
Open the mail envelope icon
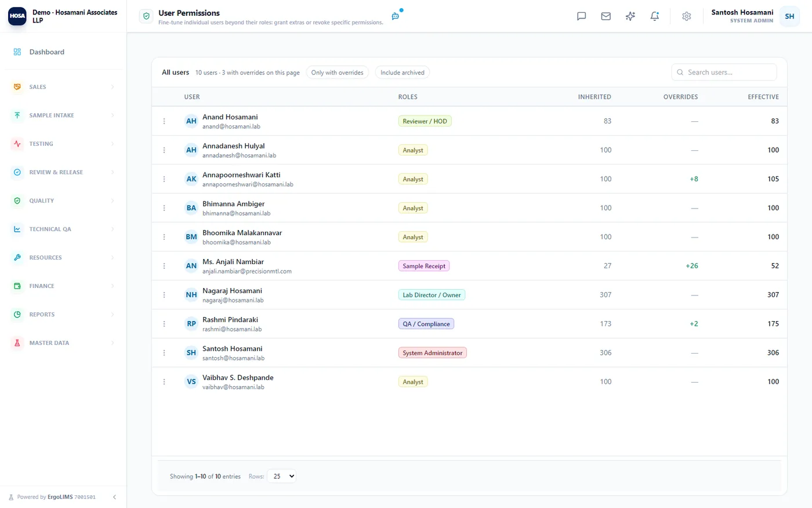(606, 16)
